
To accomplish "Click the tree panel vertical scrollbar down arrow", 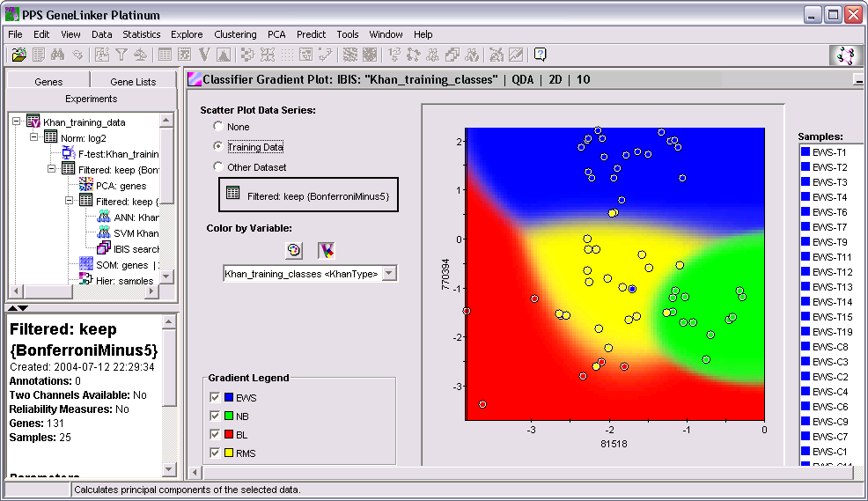I will pos(166,276).
